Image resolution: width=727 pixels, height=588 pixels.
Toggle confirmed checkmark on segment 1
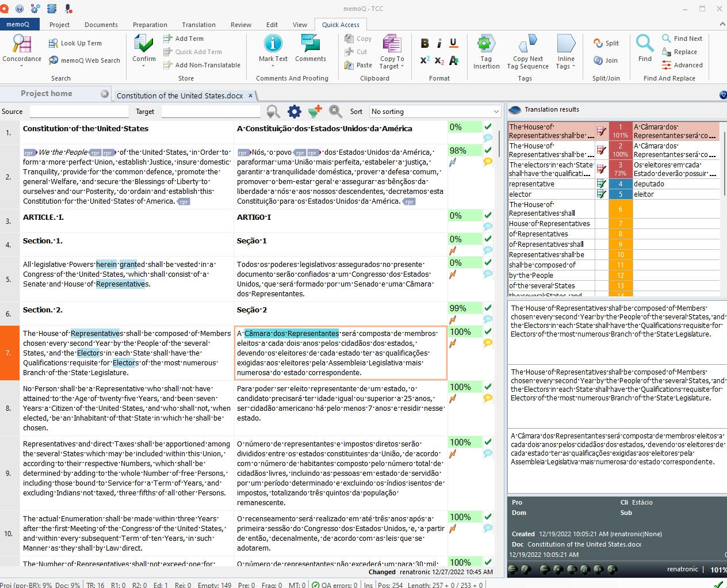(488, 127)
